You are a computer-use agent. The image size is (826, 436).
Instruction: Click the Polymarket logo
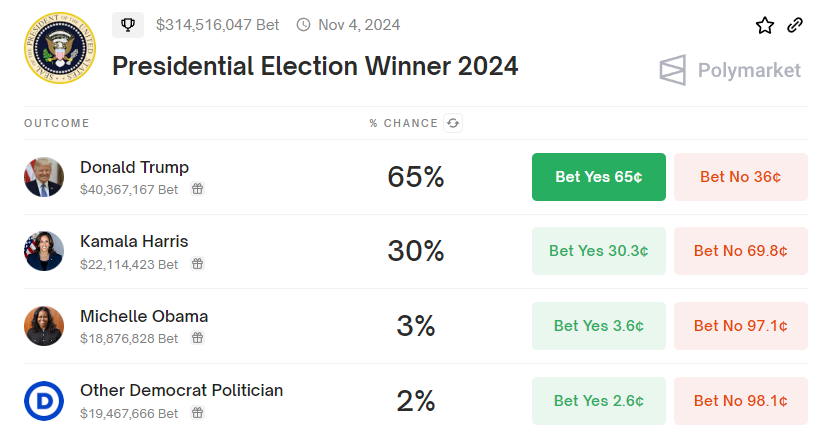730,70
